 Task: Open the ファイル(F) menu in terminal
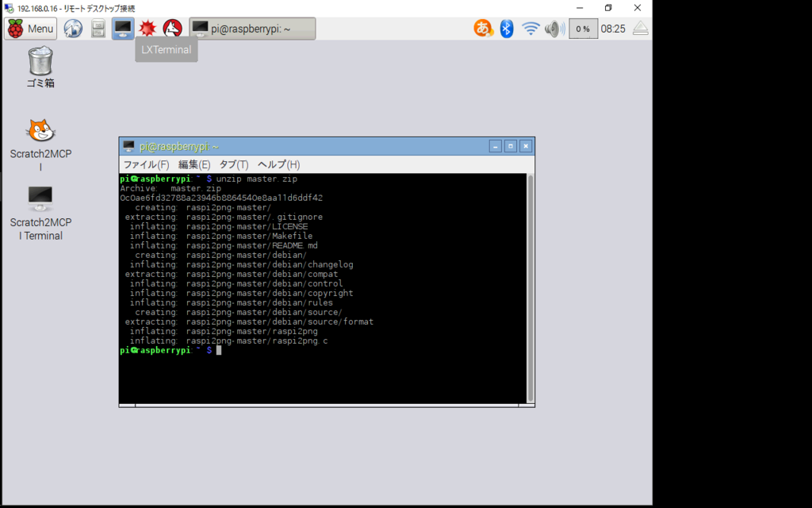point(146,165)
